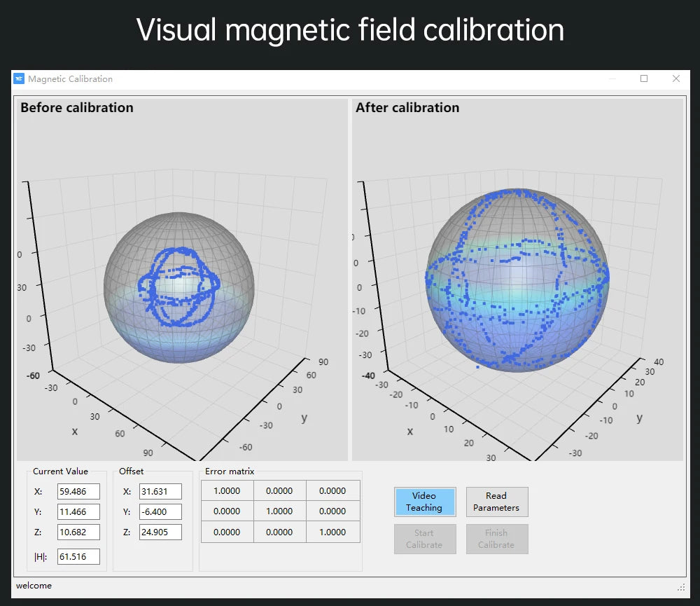Click the Current Value Z field

coord(78,532)
